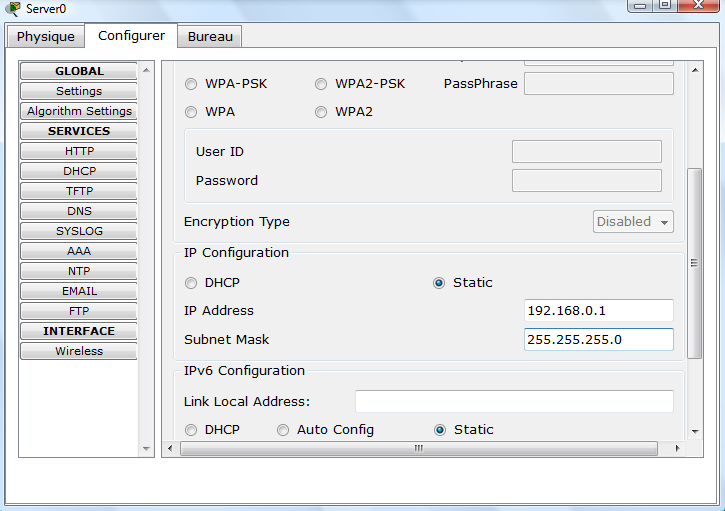Maximize the Server0 window

pyautogui.click(x=664, y=6)
